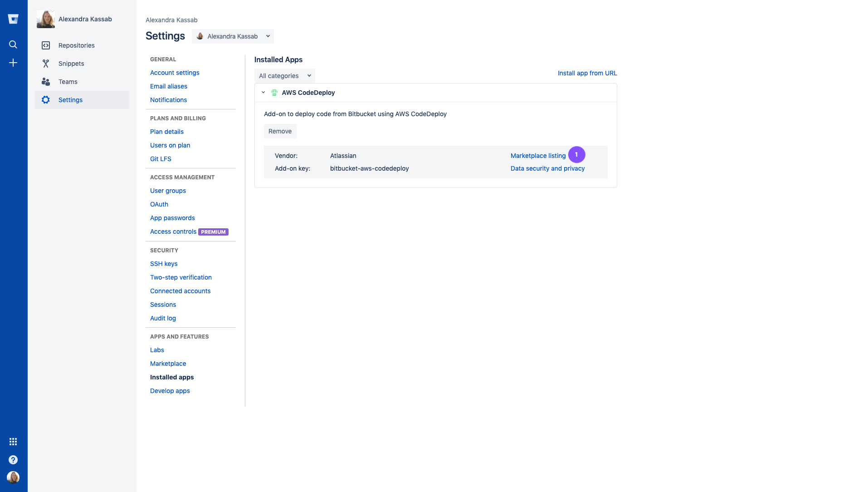This screenshot has height=492, width=868.
Task: Open the app switcher grid icon
Action: (13, 442)
